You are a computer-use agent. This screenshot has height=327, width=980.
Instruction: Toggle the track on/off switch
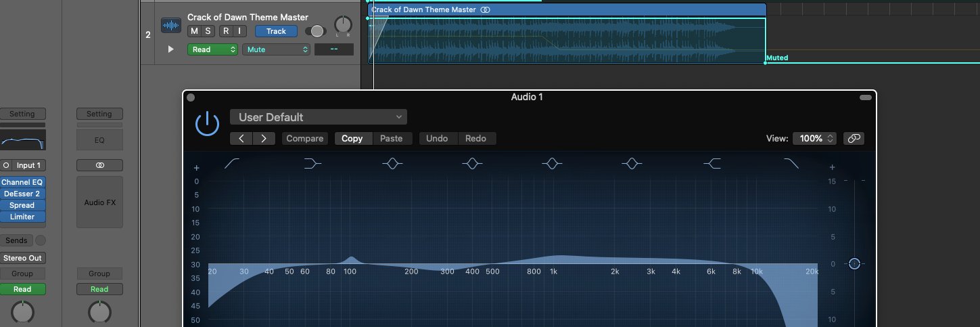click(315, 31)
